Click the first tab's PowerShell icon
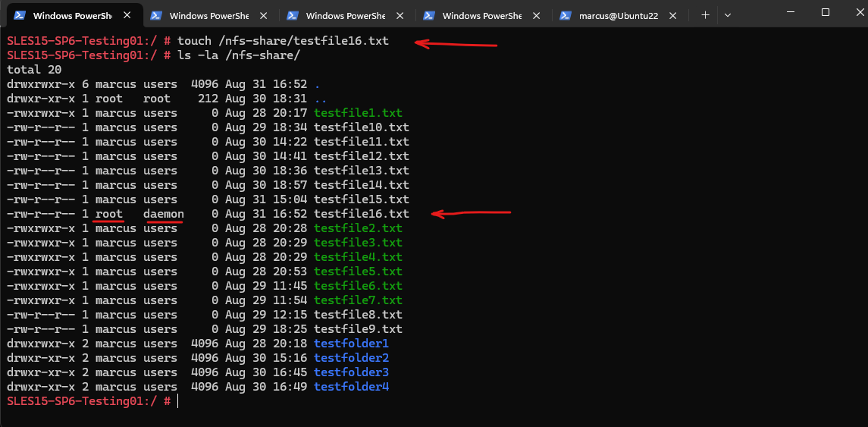This screenshot has height=427, width=868. (19, 15)
